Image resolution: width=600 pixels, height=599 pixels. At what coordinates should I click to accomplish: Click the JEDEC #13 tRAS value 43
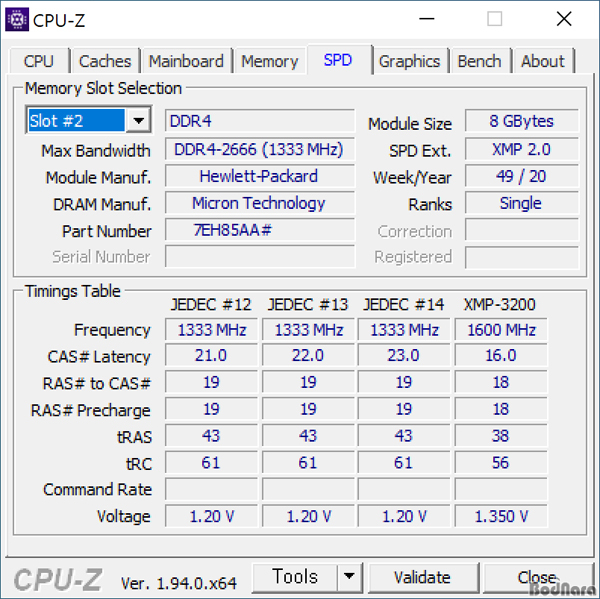(x=308, y=436)
